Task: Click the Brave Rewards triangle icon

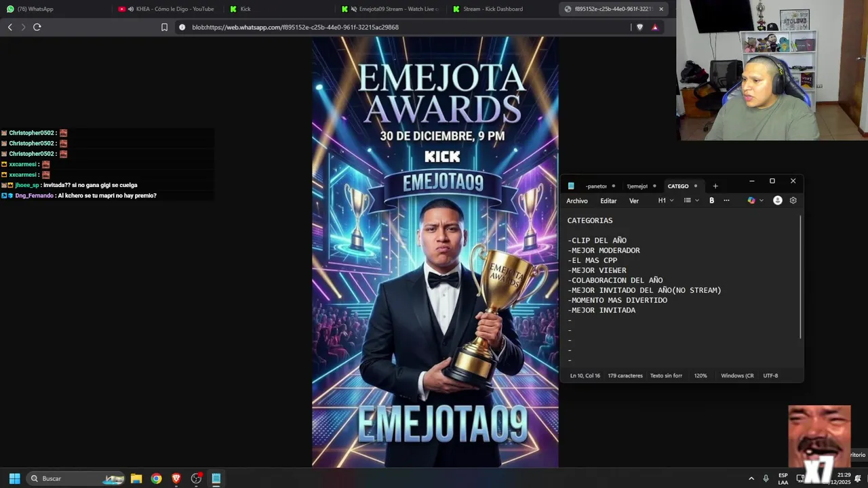Action: click(655, 27)
